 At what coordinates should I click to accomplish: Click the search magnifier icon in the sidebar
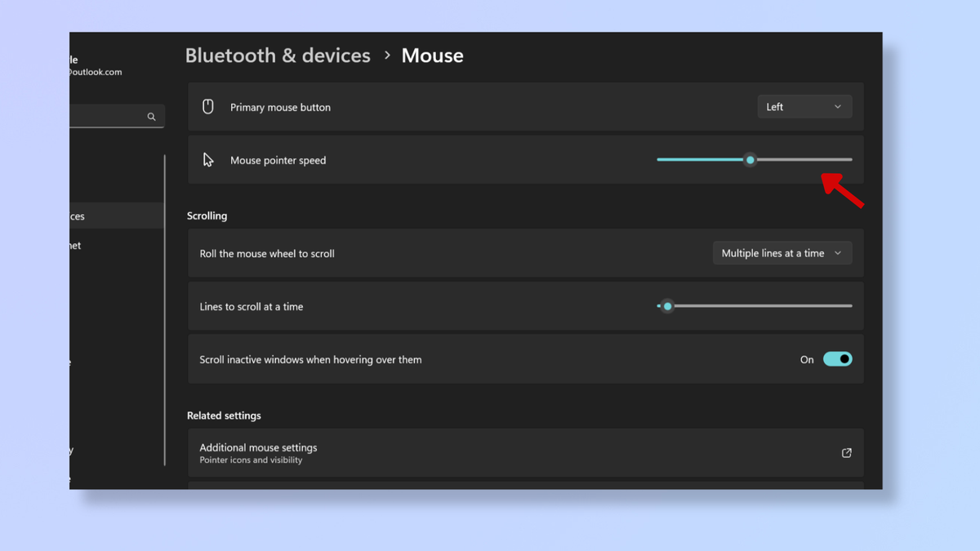pos(151,116)
